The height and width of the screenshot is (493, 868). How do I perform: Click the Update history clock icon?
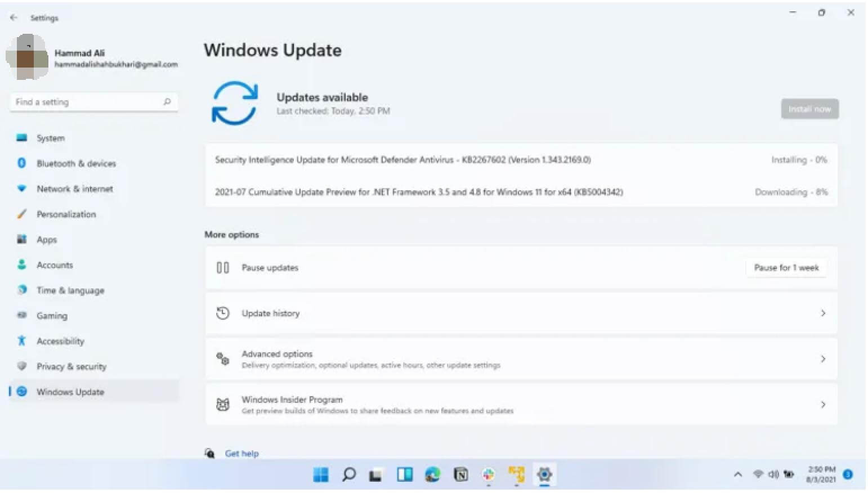(223, 313)
